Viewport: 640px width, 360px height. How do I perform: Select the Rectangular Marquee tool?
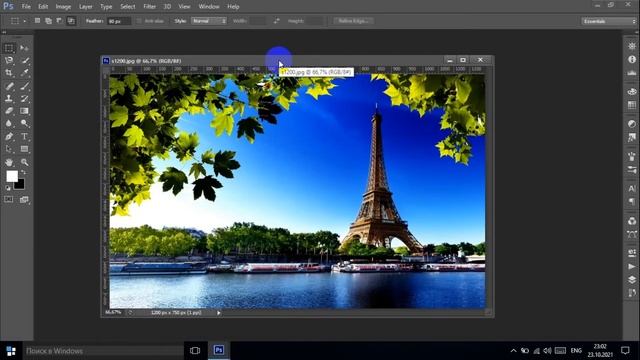pyautogui.click(x=9, y=48)
